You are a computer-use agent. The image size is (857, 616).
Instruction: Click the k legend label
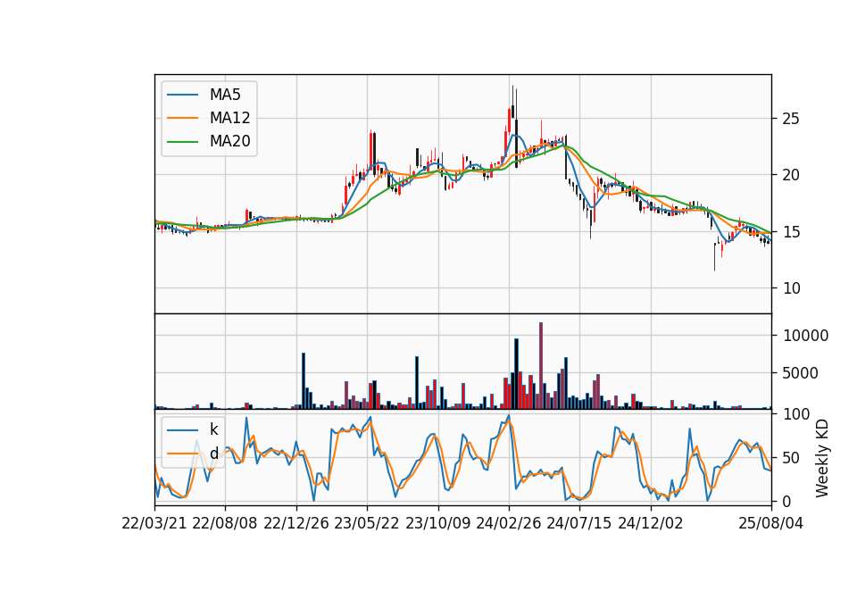click(213, 429)
